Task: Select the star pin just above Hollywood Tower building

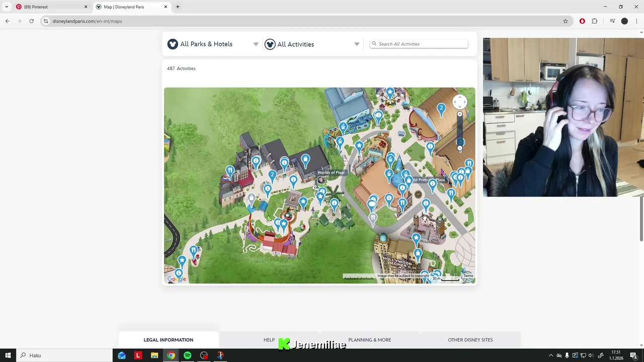Action: [x=416, y=239]
